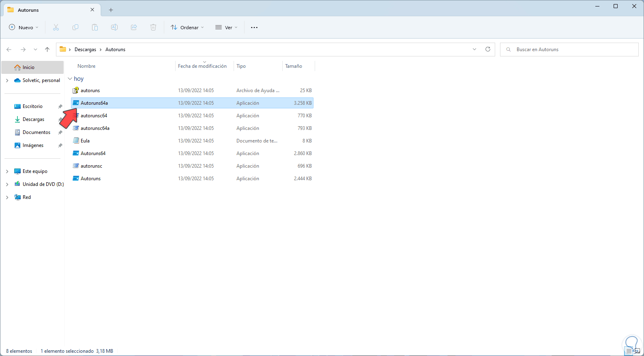Sort by the Nombre column header
This screenshot has height=356, width=644.
[86, 66]
